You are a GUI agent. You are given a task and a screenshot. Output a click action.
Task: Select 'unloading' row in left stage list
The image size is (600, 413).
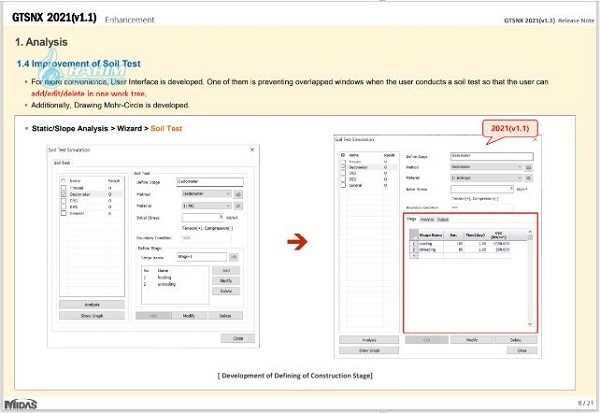175,284
